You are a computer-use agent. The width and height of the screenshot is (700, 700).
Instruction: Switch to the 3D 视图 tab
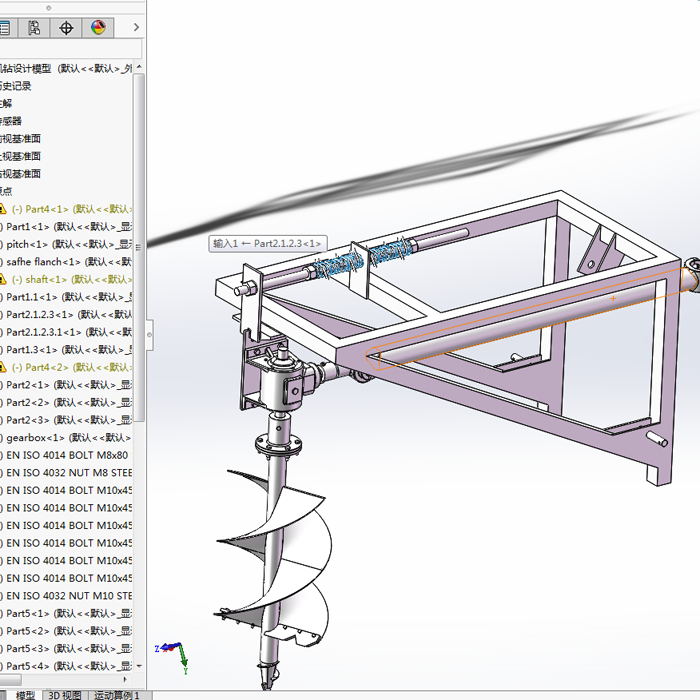click(65, 694)
